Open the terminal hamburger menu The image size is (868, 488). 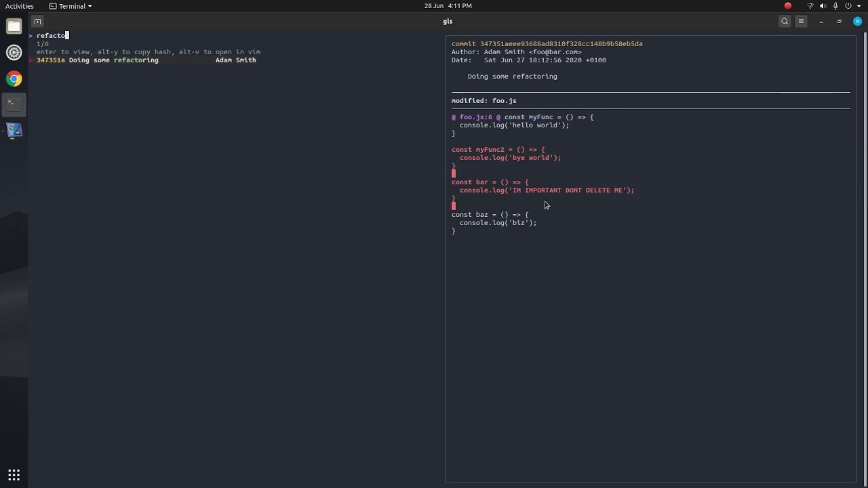tap(801, 22)
